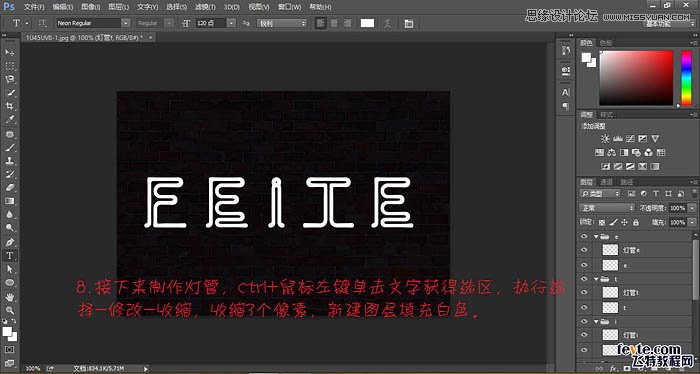Open the layer fill dropdown arrow
This screenshot has height=374, width=700.
pyautogui.click(x=692, y=222)
